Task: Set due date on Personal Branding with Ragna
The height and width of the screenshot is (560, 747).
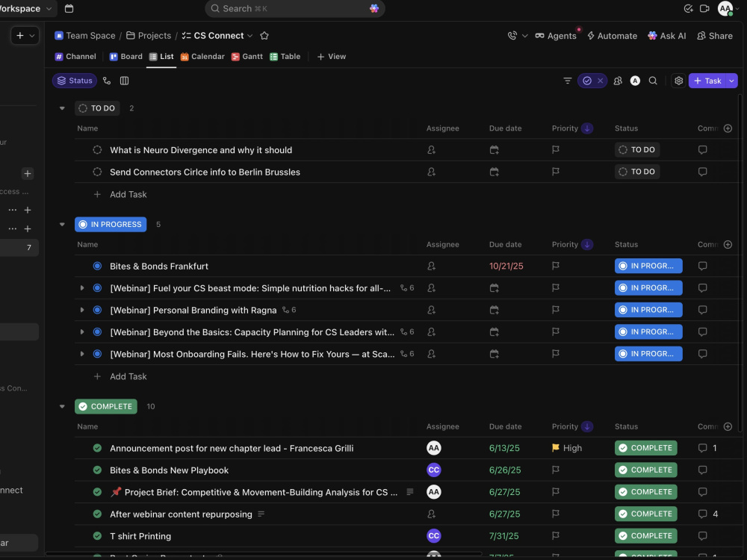Action: pos(494,310)
